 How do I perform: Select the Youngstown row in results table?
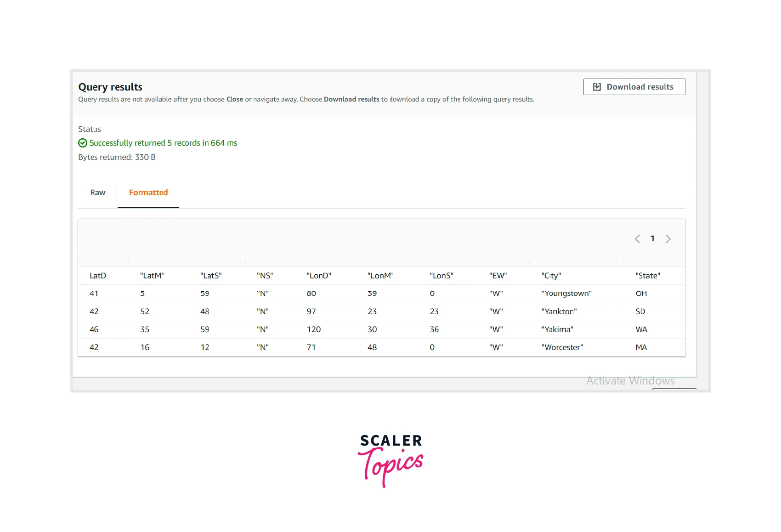click(368, 293)
